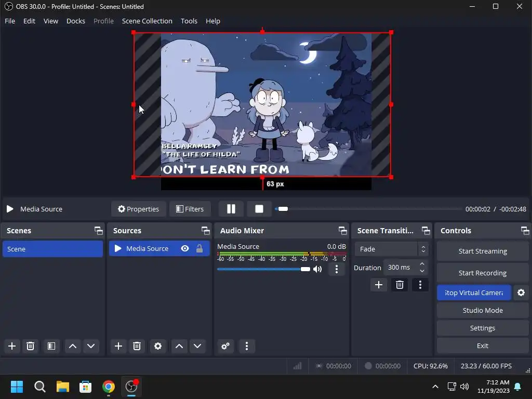Open system volume tray icon
Screen dimensions: 532x399
pyautogui.click(x=464, y=387)
